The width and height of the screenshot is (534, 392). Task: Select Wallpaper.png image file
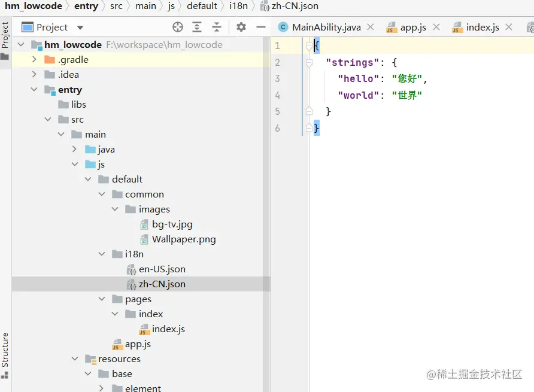184,239
